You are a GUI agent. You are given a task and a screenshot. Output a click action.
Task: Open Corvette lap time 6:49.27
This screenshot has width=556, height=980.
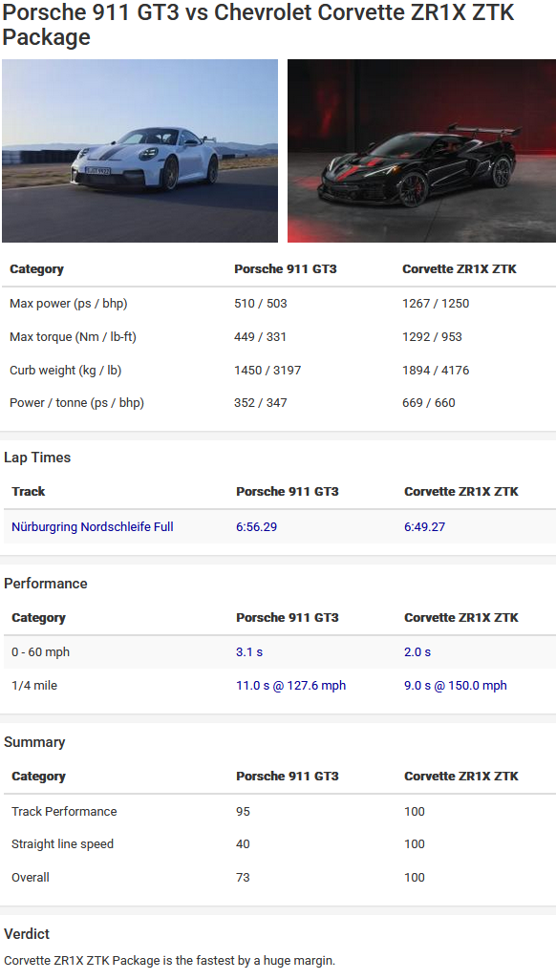[x=425, y=527]
